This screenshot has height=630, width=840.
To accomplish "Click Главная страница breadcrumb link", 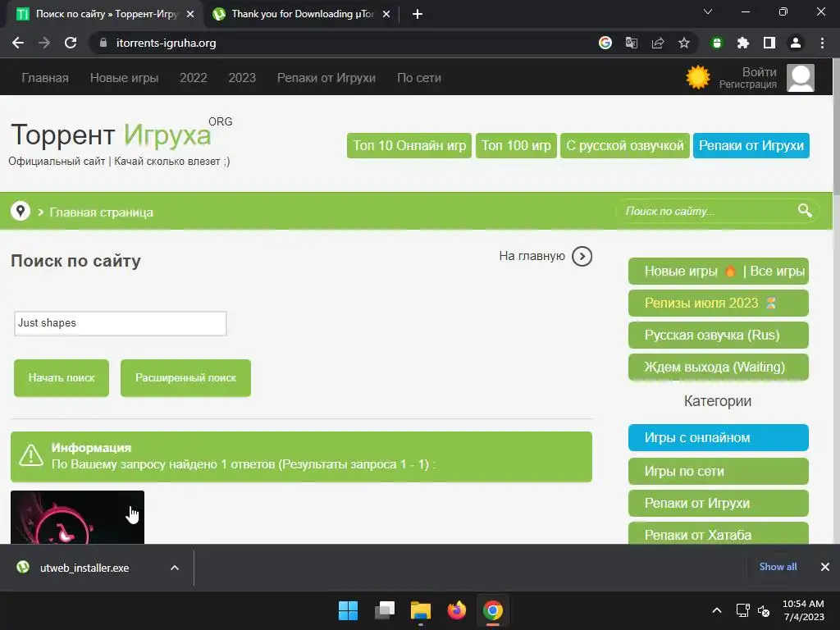I will [x=101, y=212].
